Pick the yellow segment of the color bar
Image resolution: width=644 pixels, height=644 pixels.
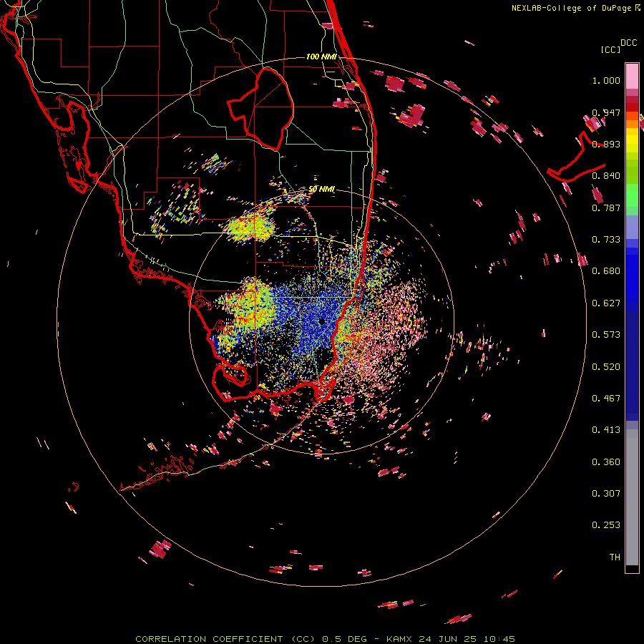click(x=632, y=140)
